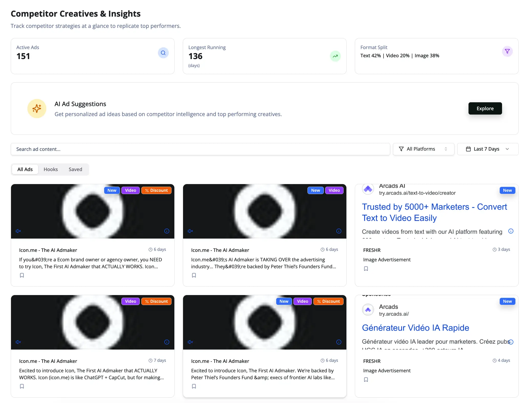Show info for 'We're backed by' ad
This screenshot has width=532, height=403.
[339, 342]
